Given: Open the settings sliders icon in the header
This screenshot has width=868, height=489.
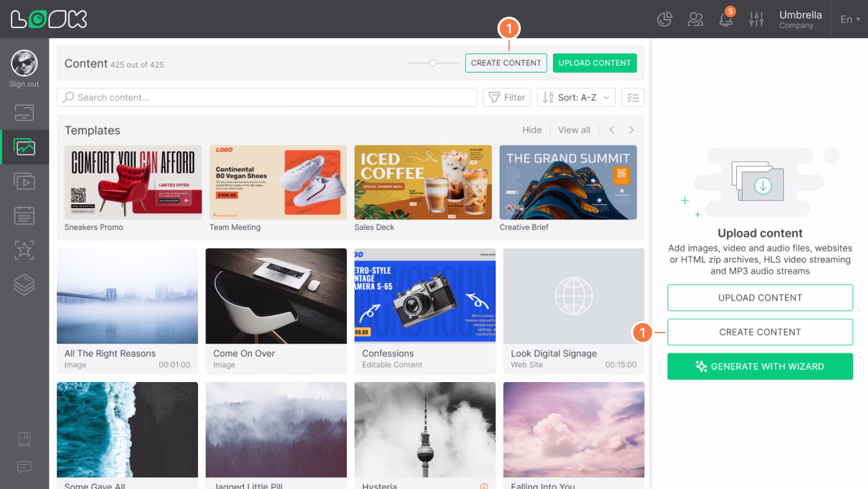Looking at the screenshot, I should point(756,19).
